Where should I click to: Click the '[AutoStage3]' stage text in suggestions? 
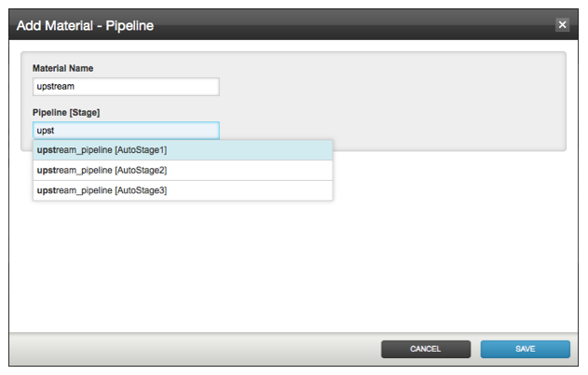(141, 190)
